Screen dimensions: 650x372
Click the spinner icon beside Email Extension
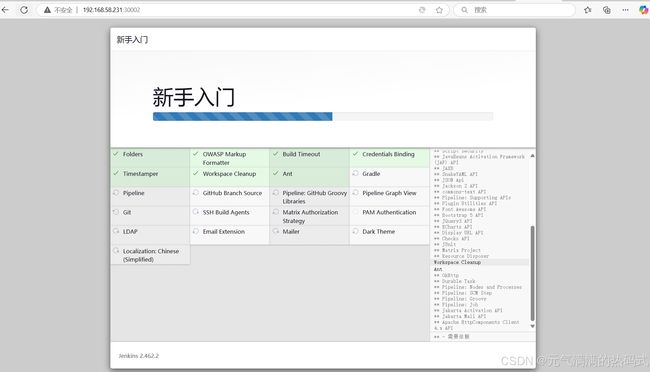195,231
